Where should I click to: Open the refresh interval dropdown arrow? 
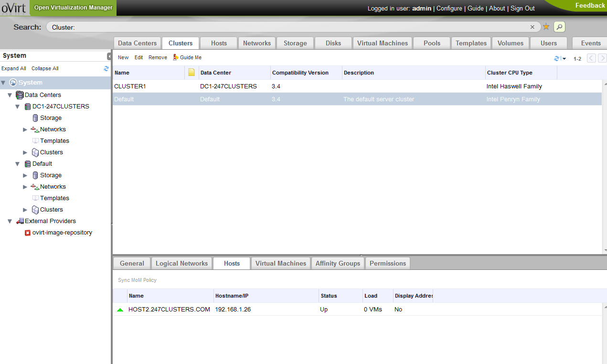pyautogui.click(x=564, y=59)
